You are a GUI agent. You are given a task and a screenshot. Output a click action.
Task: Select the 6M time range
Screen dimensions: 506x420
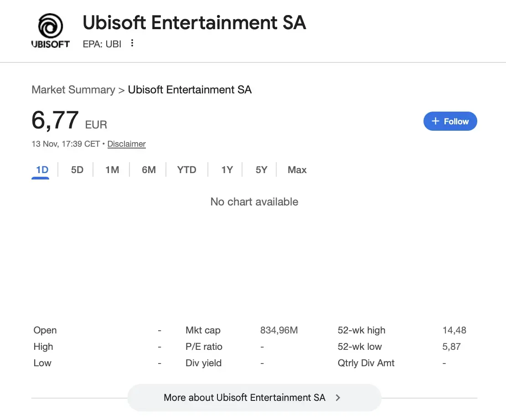click(148, 169)
